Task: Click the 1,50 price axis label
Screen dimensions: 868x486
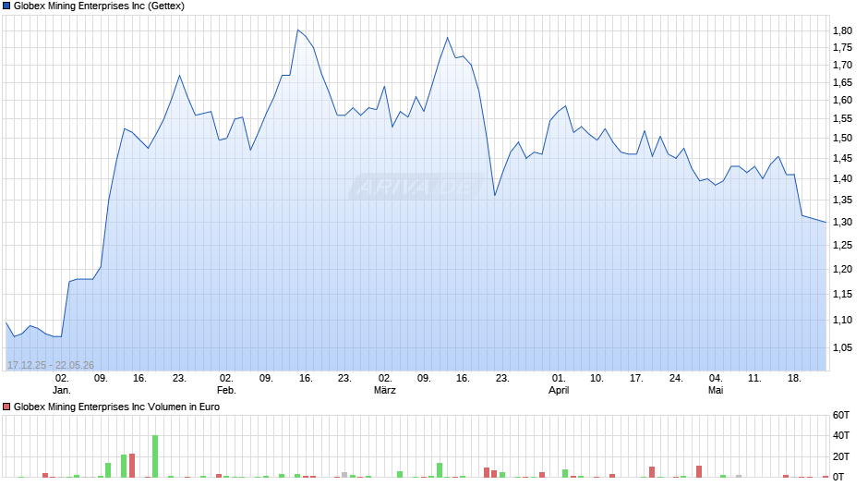Action: (842, 138)
